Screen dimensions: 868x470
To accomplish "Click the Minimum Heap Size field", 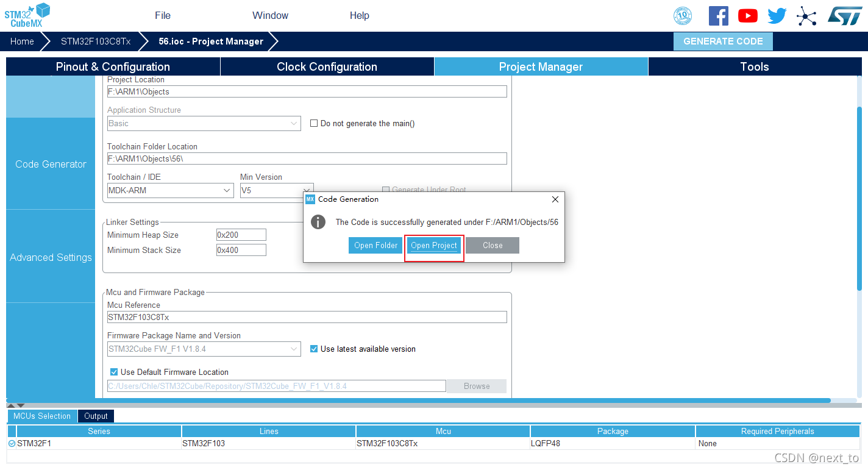I will 241,235.
